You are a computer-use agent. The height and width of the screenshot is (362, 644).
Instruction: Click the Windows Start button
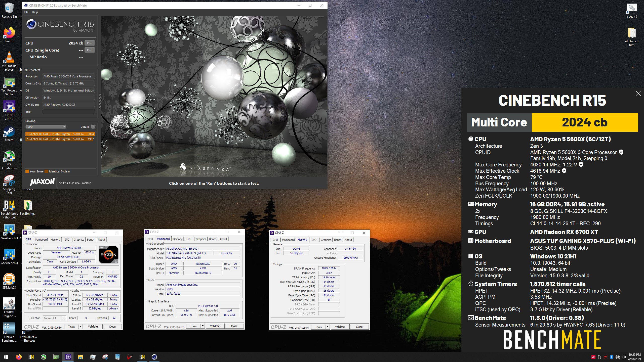pos(6,357)
